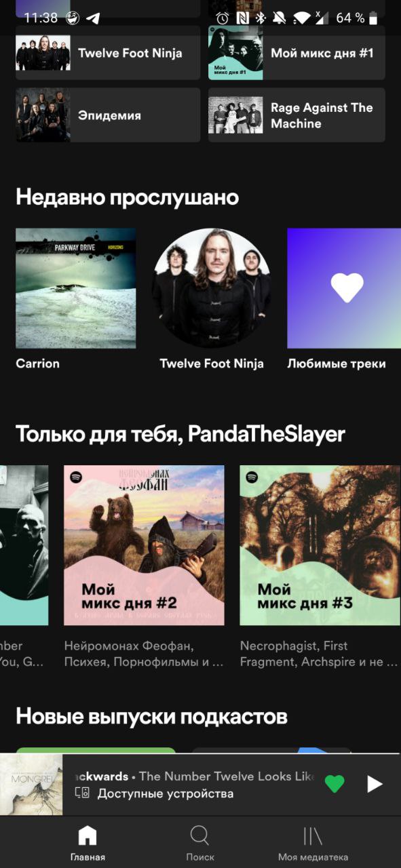Image resolution: width=401 pixels, height=868 pixels.
Task: Open Мой микс дня #3 playlist cover
Action: [x=320, y=545]
